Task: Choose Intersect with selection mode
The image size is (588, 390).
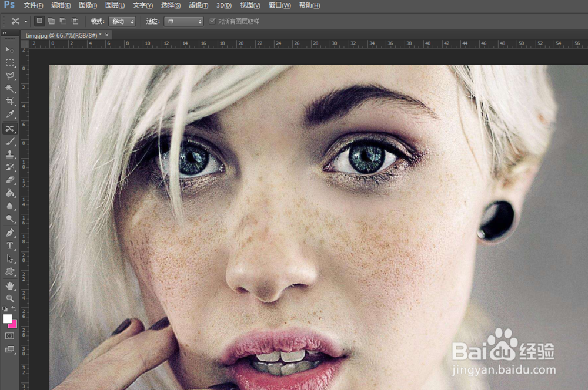Action: (75, 21)
